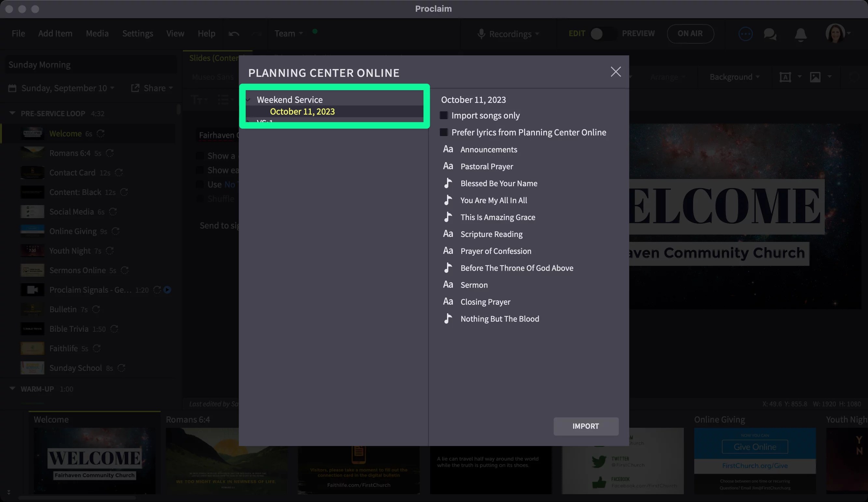
Task: Click the notifications bell icon
Action: pyautogui.click(x=800, y=34)
